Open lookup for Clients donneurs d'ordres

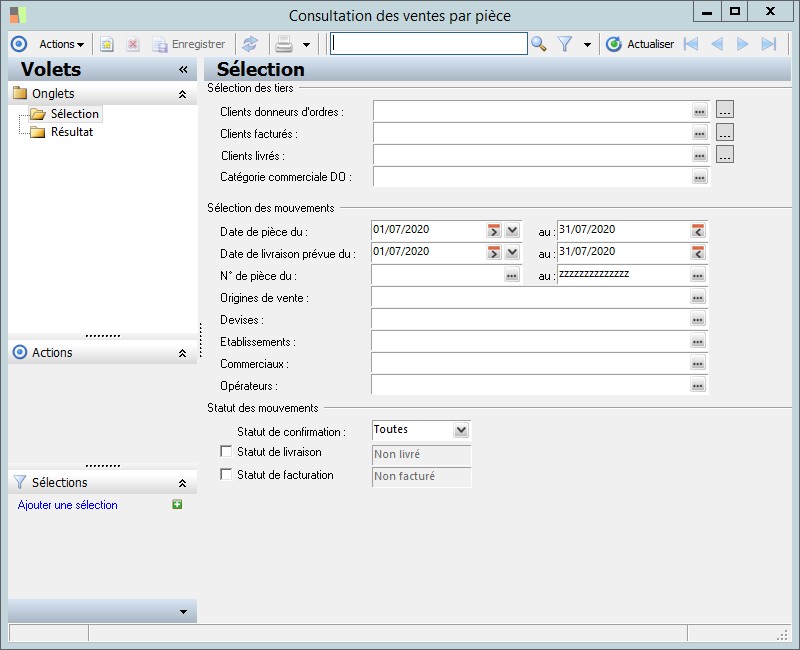point(699,111)
